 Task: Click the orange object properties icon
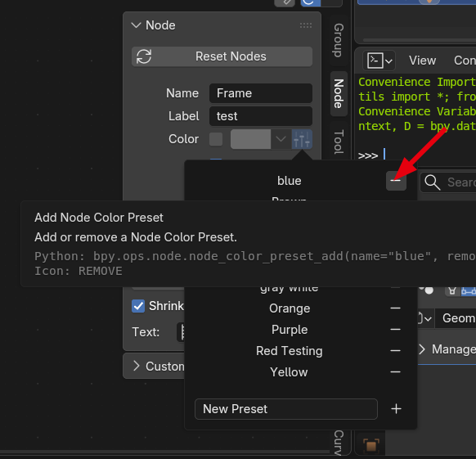(371, 446)
